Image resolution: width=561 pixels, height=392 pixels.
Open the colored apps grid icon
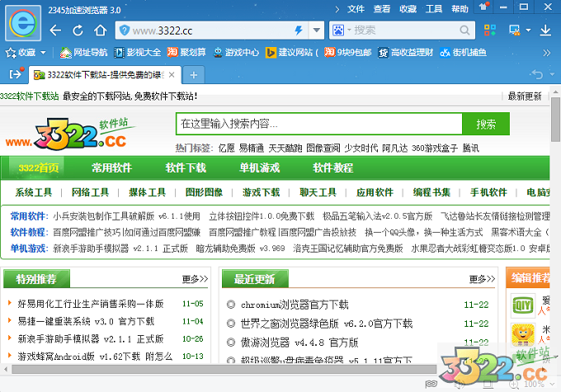490,30
